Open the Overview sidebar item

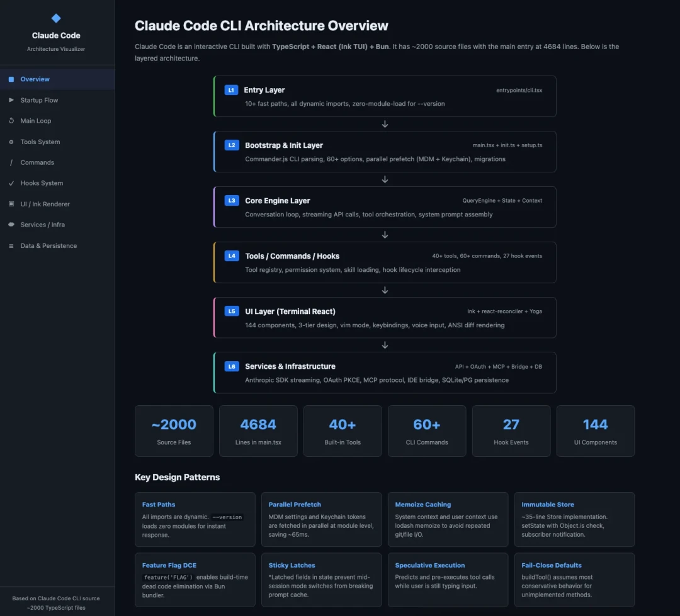click(x=57, y=79)
